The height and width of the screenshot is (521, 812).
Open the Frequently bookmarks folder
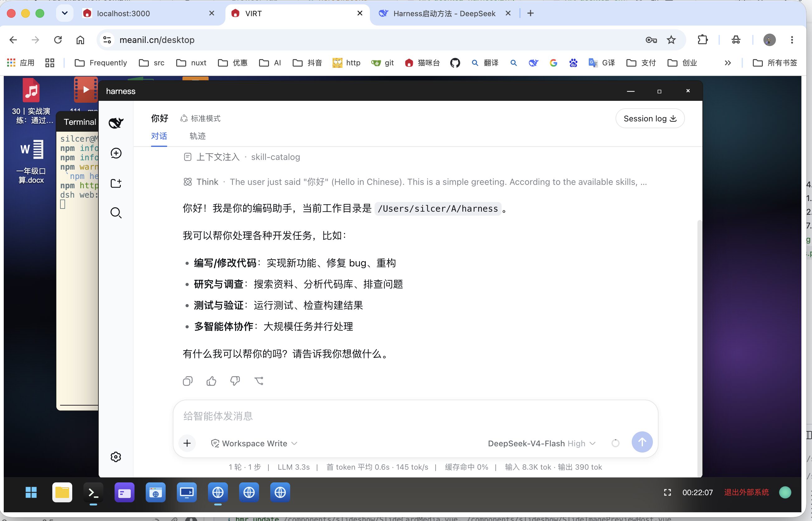pyautogui.click(x=101, y=63)
